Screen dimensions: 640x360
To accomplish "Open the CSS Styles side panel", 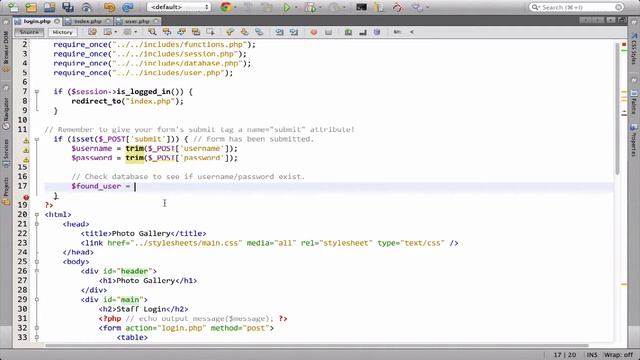I will click(634, 48).
